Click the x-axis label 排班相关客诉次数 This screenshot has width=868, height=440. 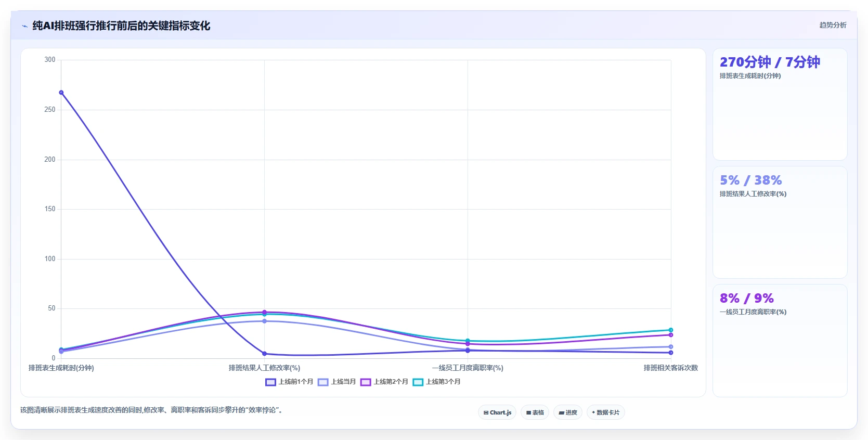click(x=671, y=368)
